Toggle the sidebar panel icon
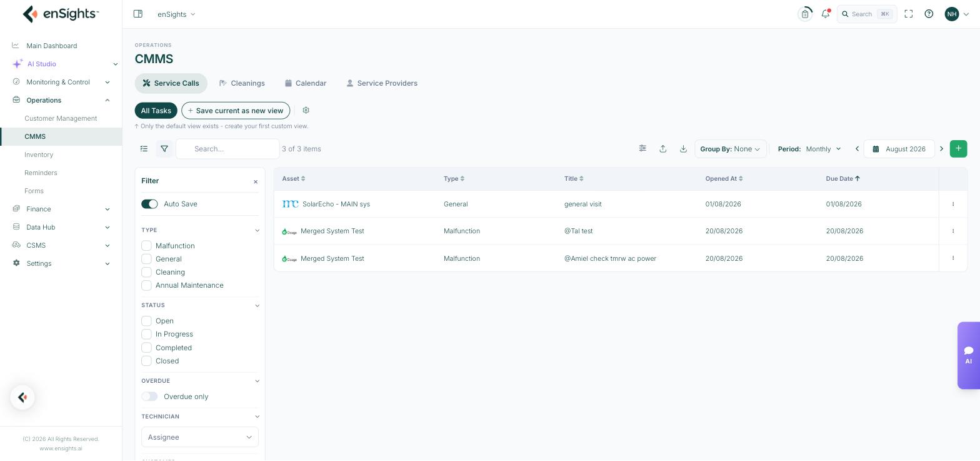 (138, 14)
